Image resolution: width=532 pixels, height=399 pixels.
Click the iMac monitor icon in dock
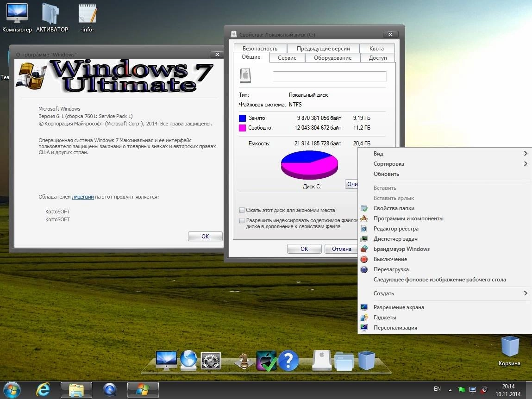click(x=166, y=360)
